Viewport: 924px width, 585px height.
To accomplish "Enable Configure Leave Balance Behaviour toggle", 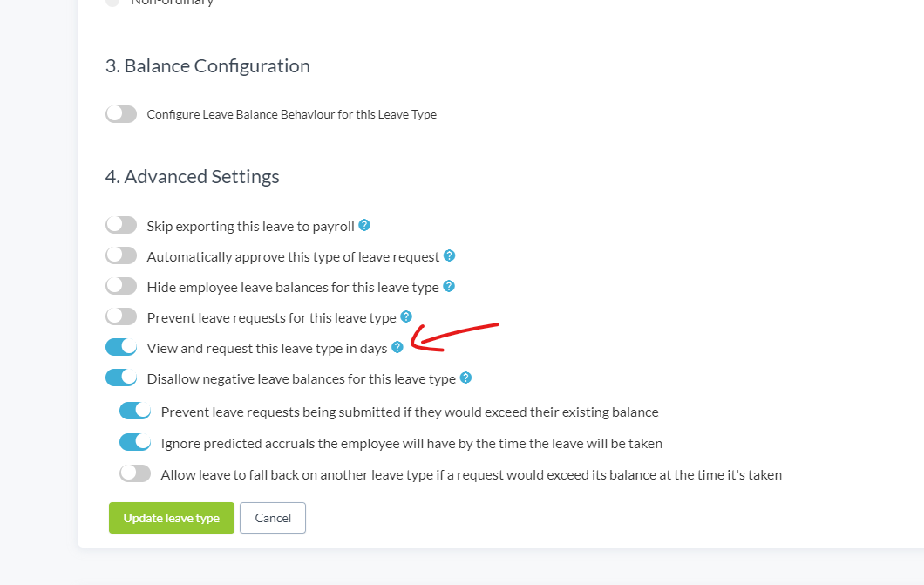I will (121, 113).
